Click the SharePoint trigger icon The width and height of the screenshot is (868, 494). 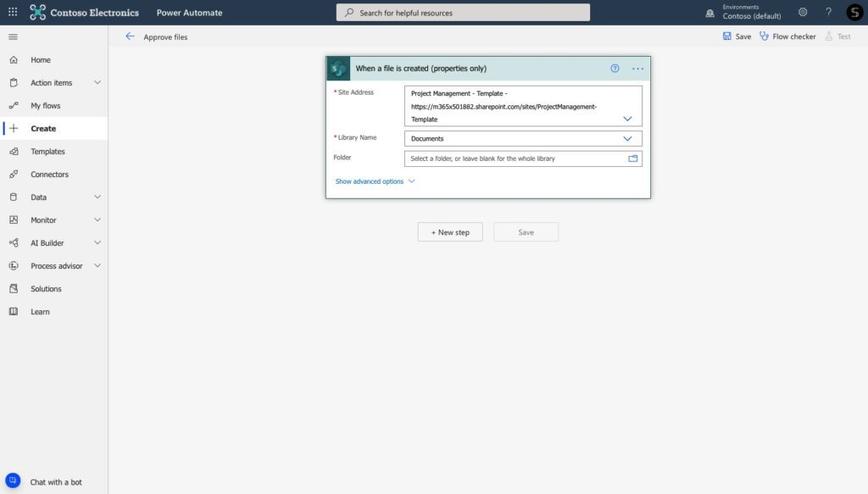coord(338,69)
